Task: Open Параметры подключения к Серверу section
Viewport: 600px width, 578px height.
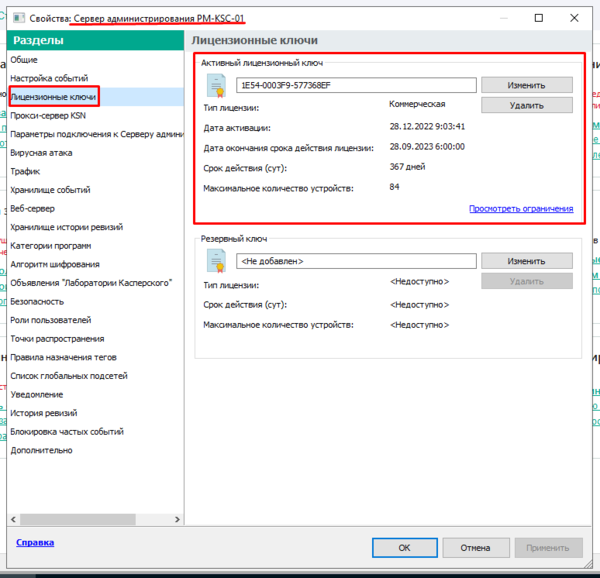Action: (97, 134)
